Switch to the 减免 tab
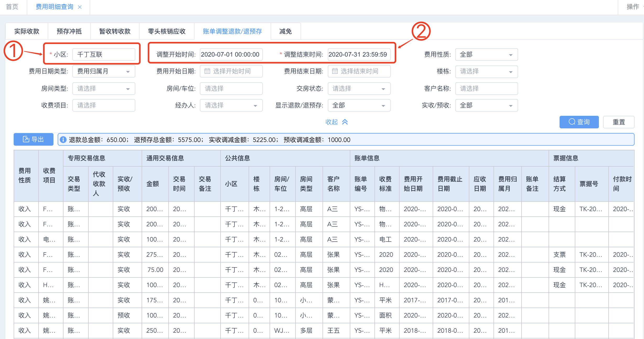 tap(286, 31)
